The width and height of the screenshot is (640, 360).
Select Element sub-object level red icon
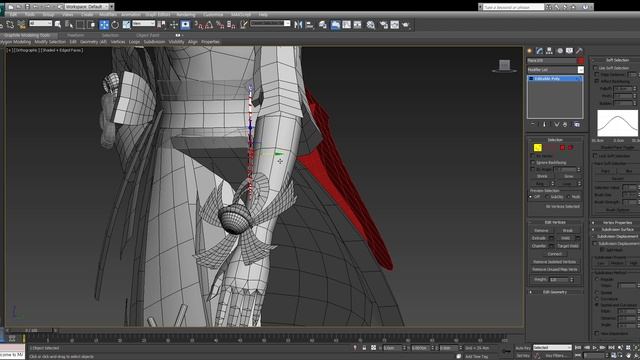tap(571, 147)
